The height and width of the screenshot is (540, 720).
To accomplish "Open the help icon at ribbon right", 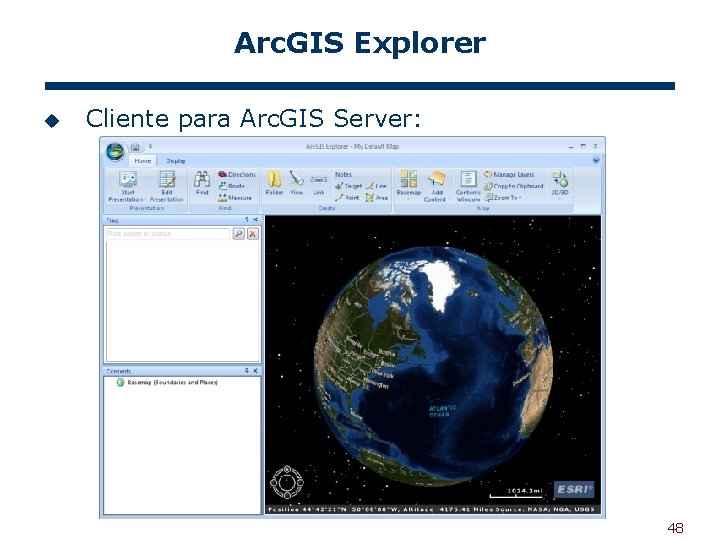I will pyautogui.click(x=596, y=160).
